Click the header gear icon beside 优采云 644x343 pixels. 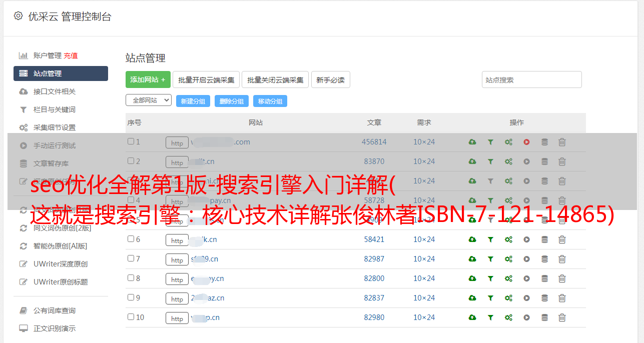pyautogui.click(x=19, y=16)
